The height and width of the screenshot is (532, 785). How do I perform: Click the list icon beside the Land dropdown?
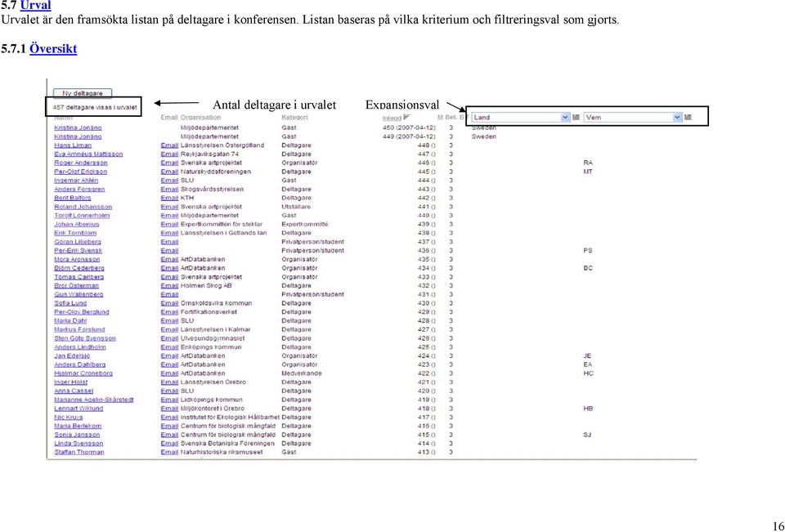pyautogui.click(x=576, y=117)
